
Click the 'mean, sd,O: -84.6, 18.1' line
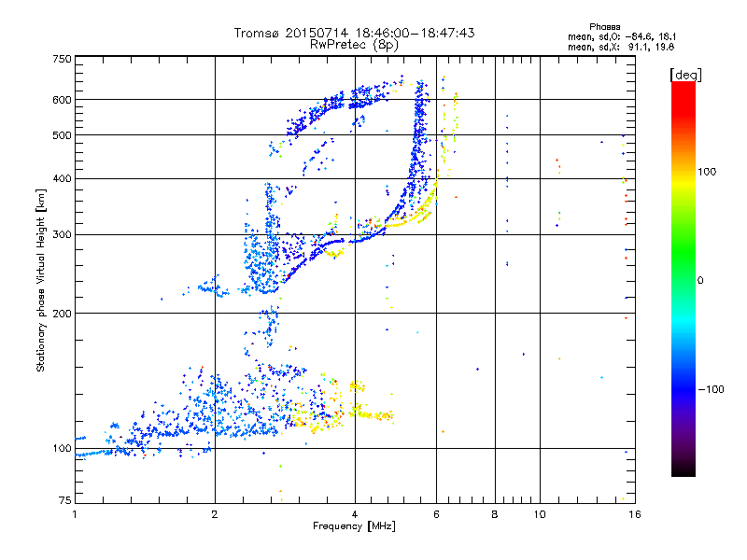[x=622, y=36]
